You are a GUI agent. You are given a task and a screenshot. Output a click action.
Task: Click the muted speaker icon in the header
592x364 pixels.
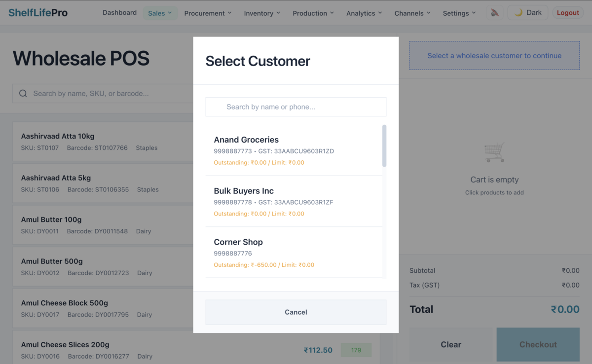coord(495,12)
